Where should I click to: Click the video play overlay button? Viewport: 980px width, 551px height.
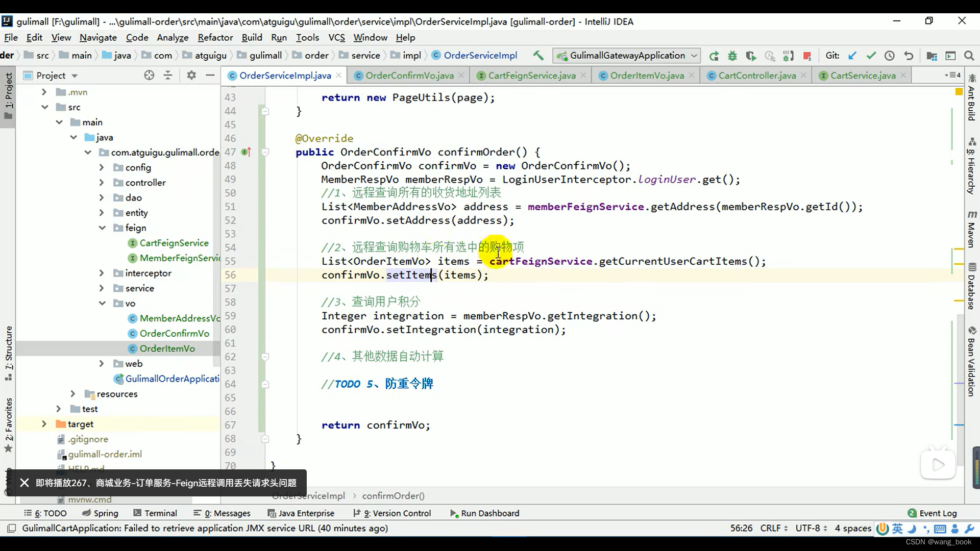(938, 464)
